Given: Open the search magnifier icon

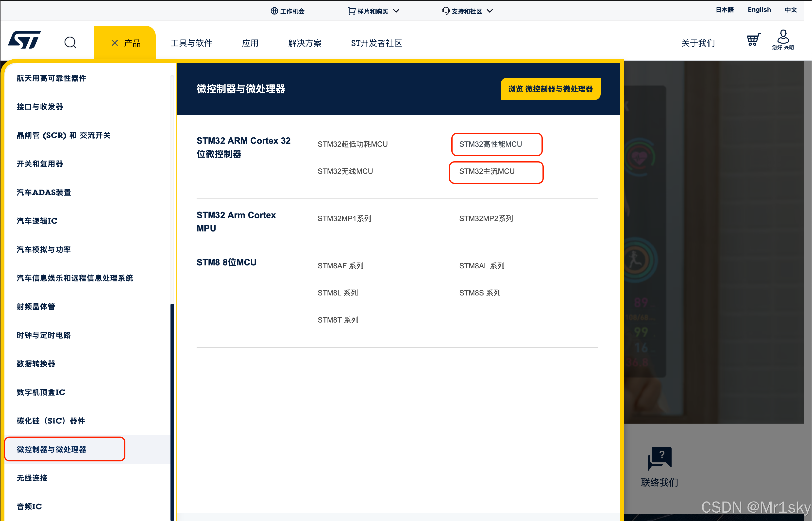Looking at the screenshot, I should point(70,43).
